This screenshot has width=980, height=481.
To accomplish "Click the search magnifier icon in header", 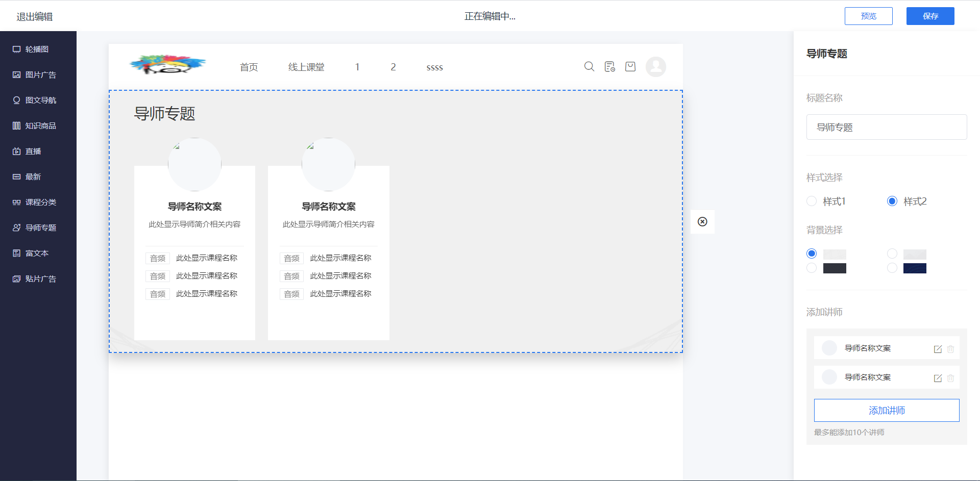I will click(589, 67).
